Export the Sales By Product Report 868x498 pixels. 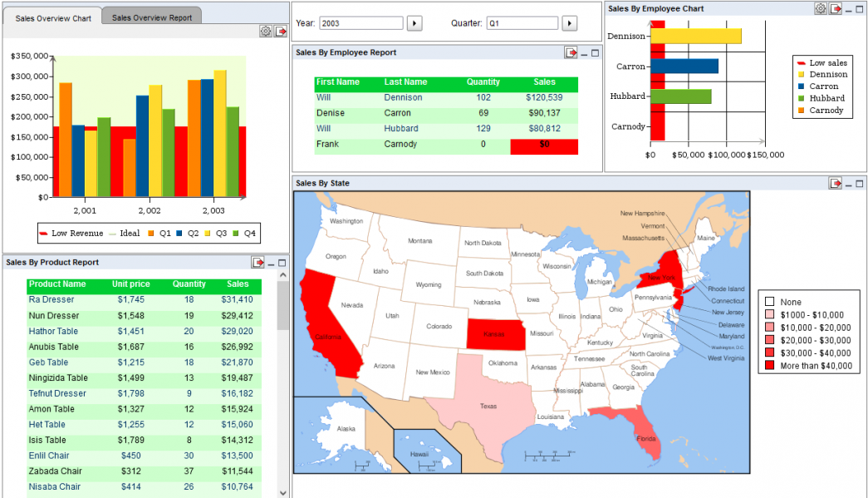(257, 263)
